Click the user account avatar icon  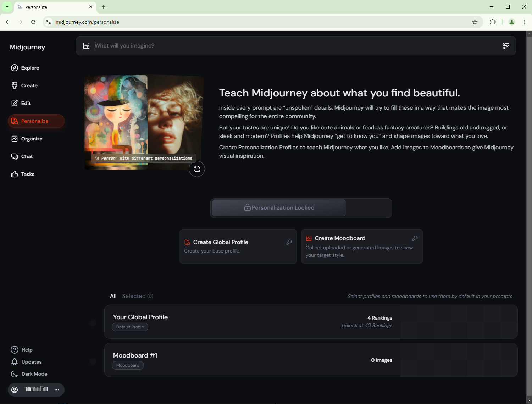pyautogui.click(x=15, y=389)
